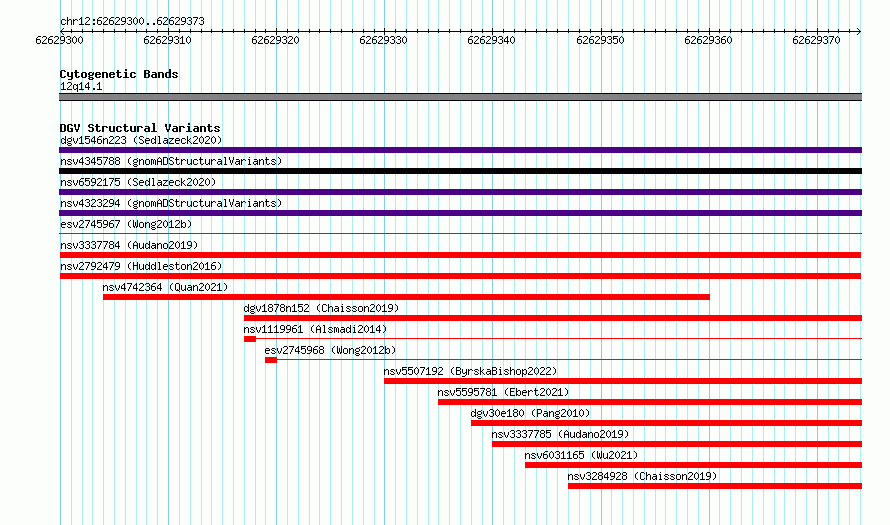Click the nsv3337785 (Audano2019) label
Screen dimensions: 890x525
(x=560, y=434)
